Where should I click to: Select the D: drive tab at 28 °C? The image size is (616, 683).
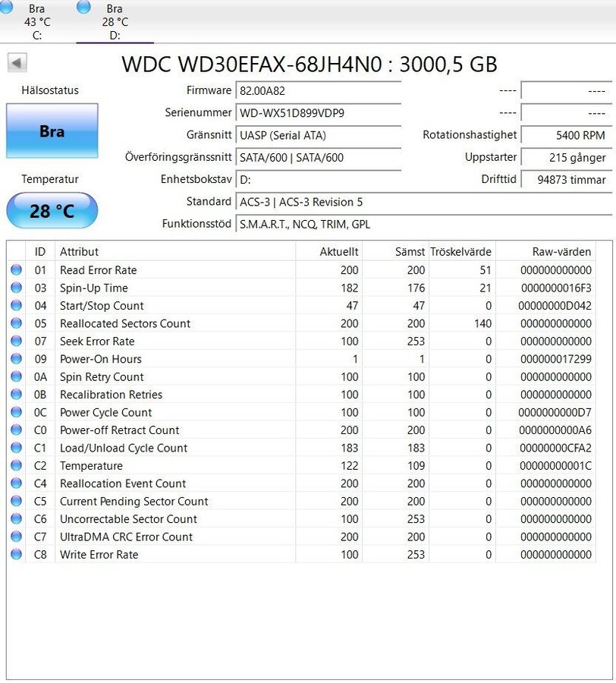coord(115,21)
